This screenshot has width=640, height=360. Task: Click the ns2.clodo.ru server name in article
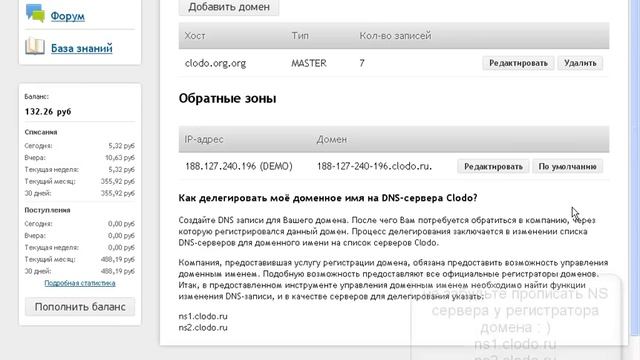203,328
